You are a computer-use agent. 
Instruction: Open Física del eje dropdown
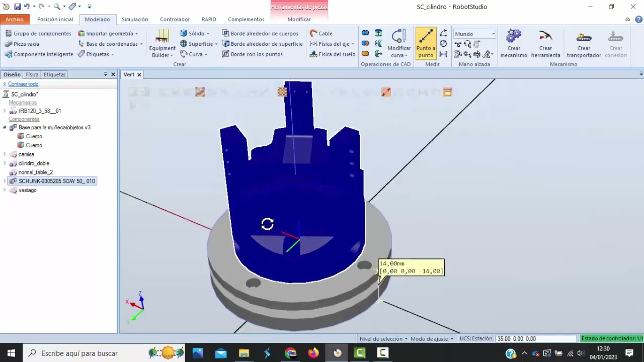click(332, 44)
